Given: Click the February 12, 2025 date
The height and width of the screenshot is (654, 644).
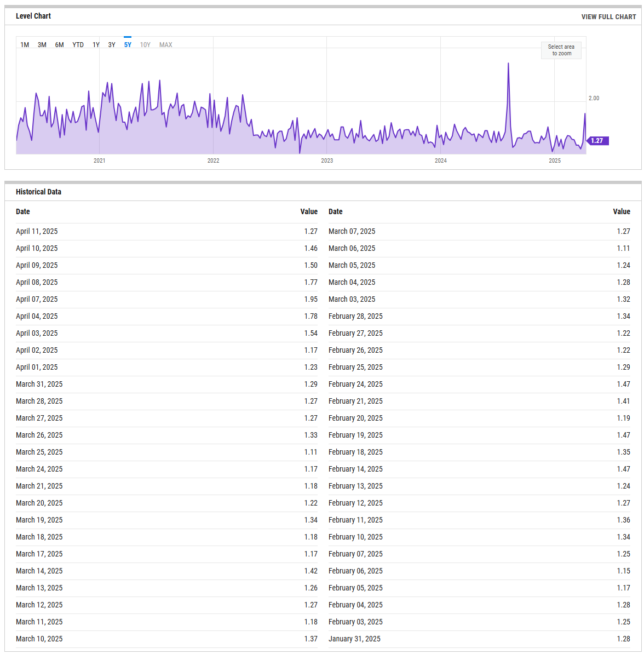Looking at the screenshot, I should click(x=355, y=503).
